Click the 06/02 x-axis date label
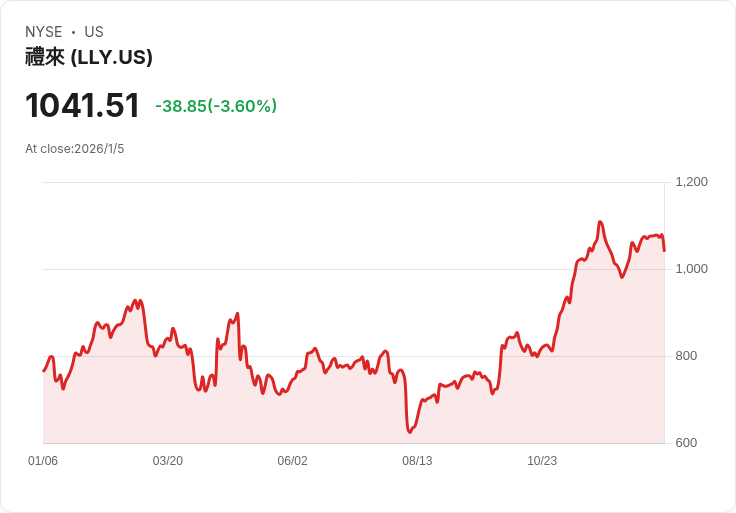The width and height of the screenshot is (736, 513). coord(292,460)
